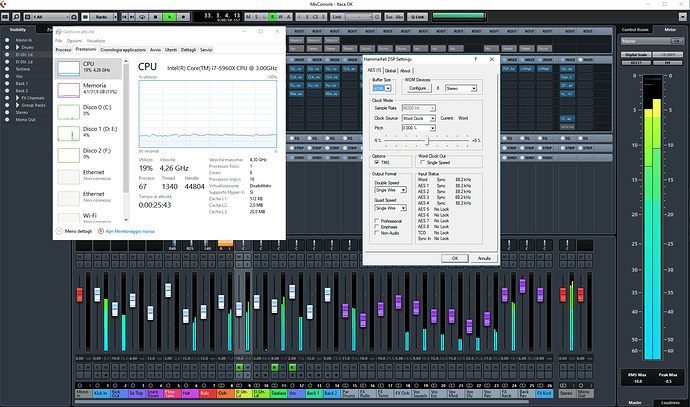
Task: Expand the Double Speed dropdown
Action: point(389,188)
